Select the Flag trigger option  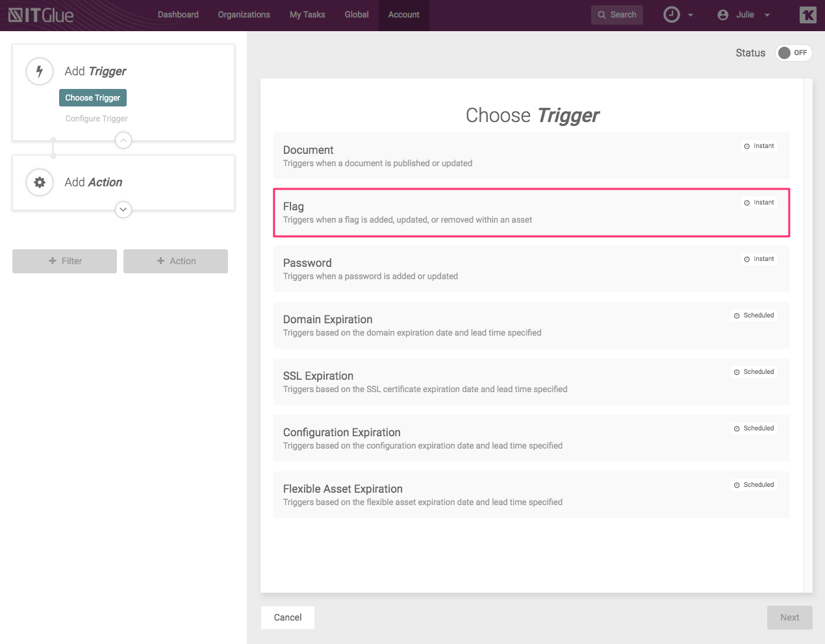point(531,213)
